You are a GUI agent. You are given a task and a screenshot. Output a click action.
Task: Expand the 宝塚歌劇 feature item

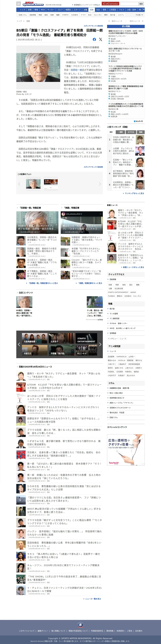(x=126, y=333)
